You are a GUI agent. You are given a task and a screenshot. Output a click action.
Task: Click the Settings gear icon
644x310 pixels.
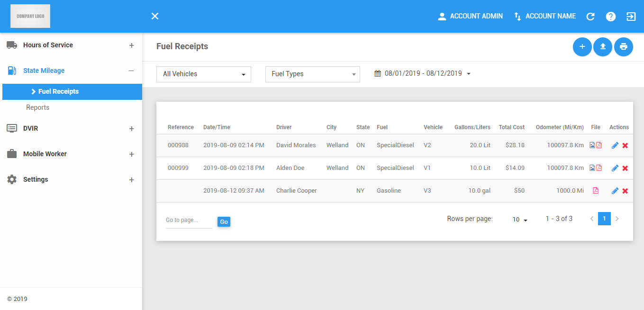click(x=12, y=179)
